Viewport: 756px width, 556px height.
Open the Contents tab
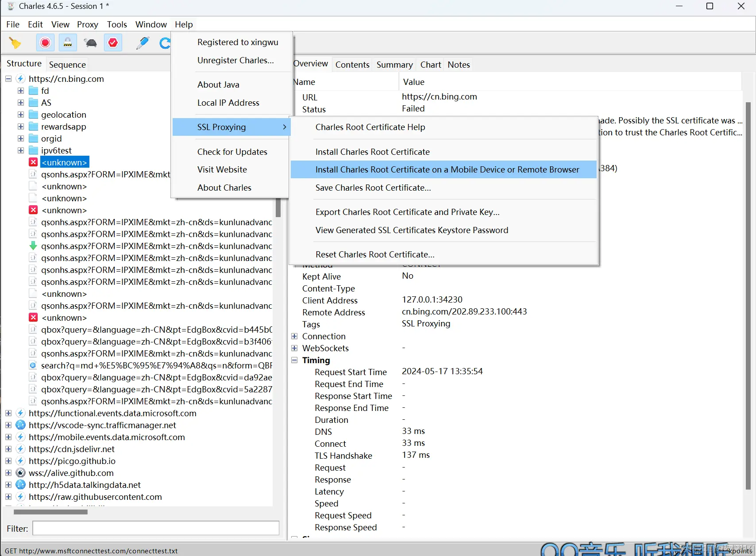[x=352, y=65]
